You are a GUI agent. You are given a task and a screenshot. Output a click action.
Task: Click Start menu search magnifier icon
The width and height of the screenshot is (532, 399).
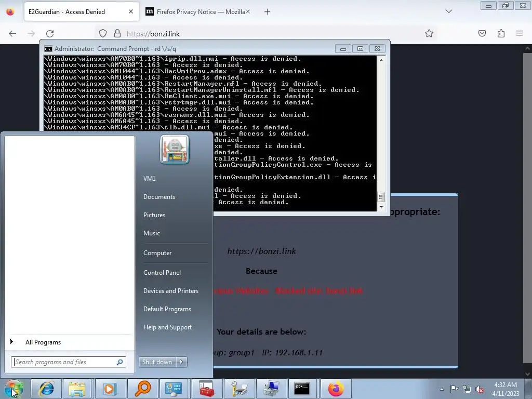[x=120, y=362]
